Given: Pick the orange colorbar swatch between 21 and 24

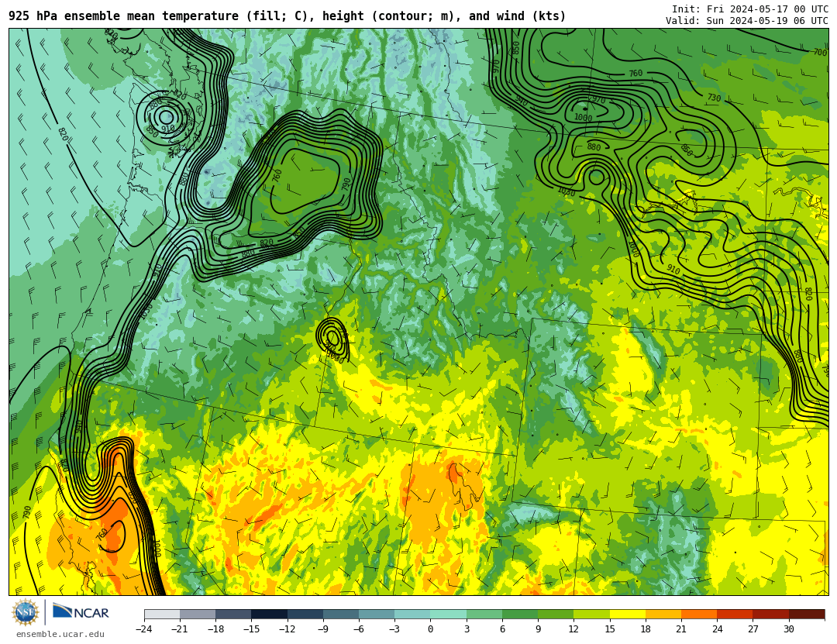Looking at the screenshot, I should pos(699,614).
